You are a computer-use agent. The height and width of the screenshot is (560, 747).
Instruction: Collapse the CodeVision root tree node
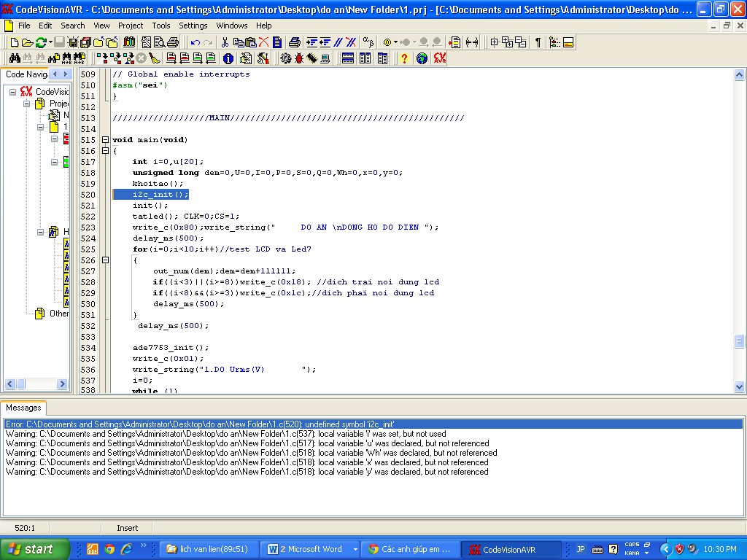[x=13, y=92]
